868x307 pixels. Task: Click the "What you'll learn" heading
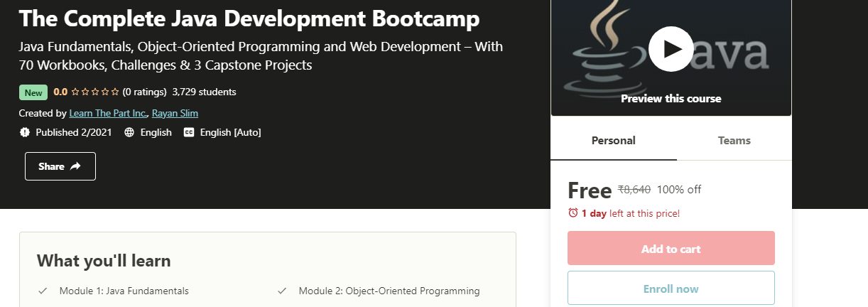pyautogui.click(x=104, y=261)
